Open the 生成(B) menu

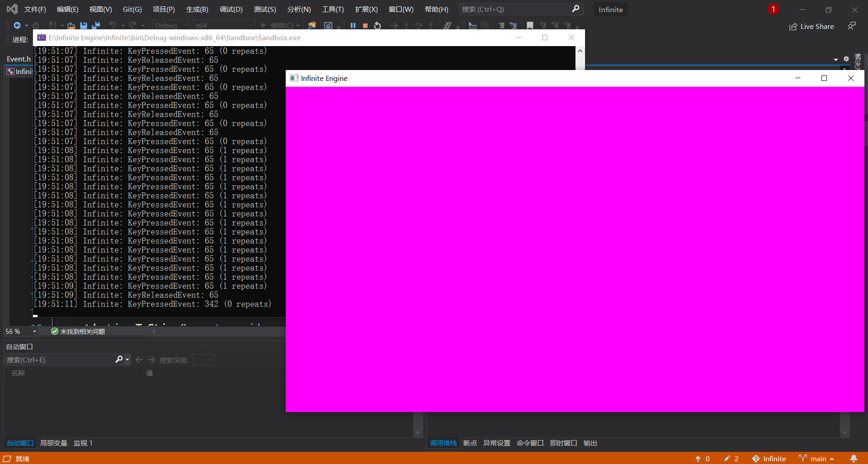pos(197,9)
